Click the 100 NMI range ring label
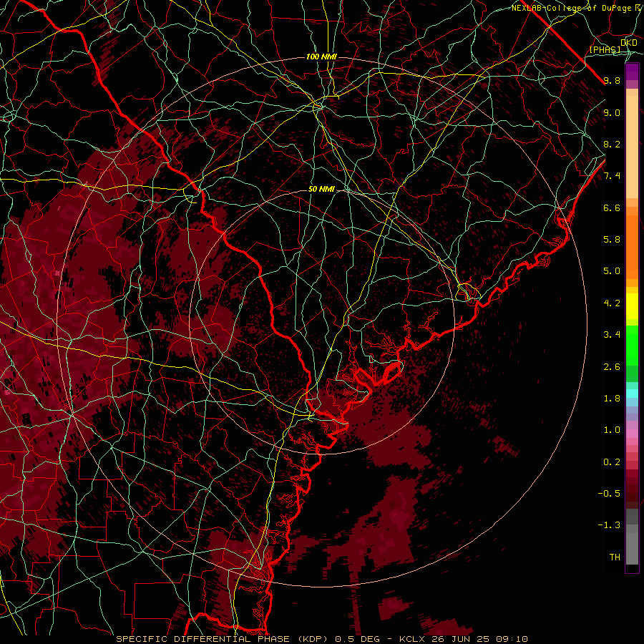Image resolution: width=644 pixels, height=644 pixels. (321, 57)
